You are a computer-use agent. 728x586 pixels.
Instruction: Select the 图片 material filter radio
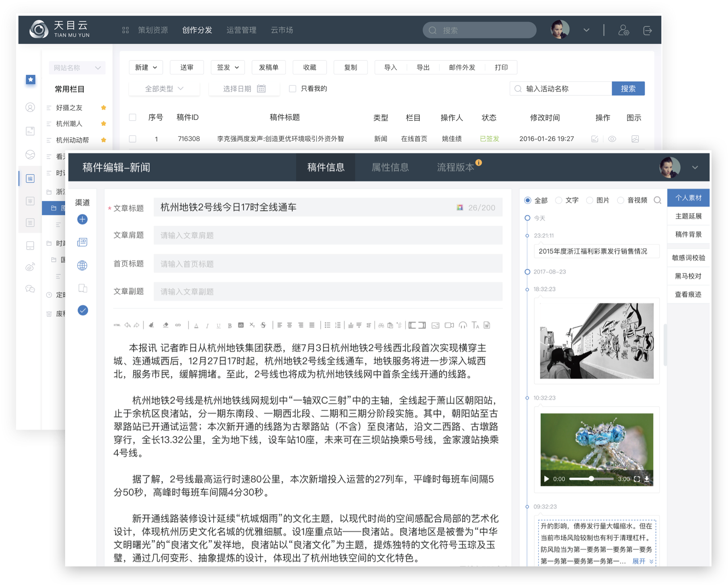[x=589, y=201]
